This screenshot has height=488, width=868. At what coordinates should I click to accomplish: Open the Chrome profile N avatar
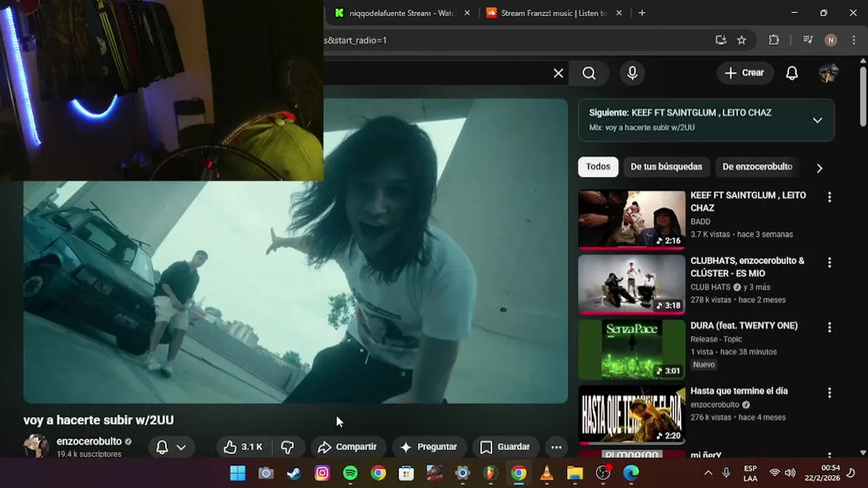pyautogui.click(x=831, y=40)
